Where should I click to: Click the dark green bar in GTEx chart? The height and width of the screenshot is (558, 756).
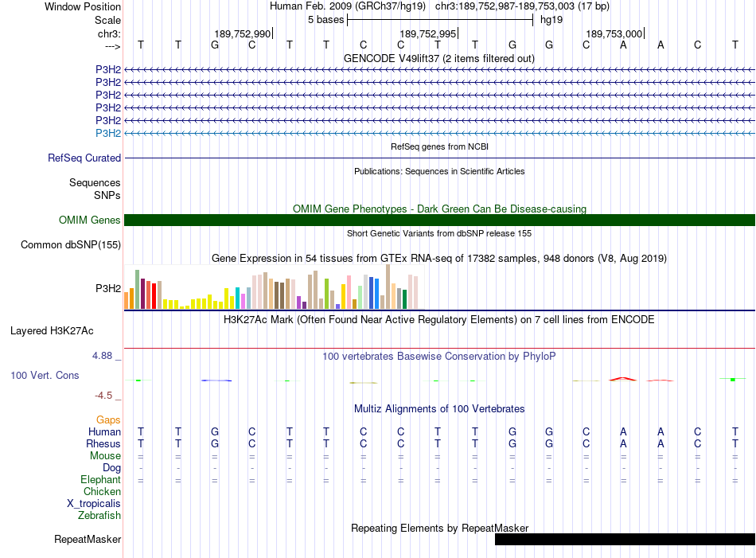tap(404, 299)
